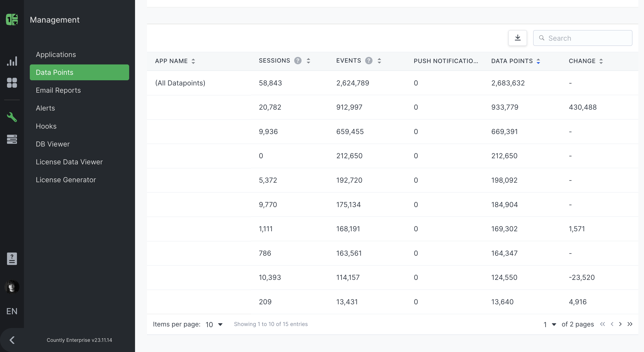Select Email Reports in the Management menu
This screenshot has height=352, width=644.
[x=58, y=90]
